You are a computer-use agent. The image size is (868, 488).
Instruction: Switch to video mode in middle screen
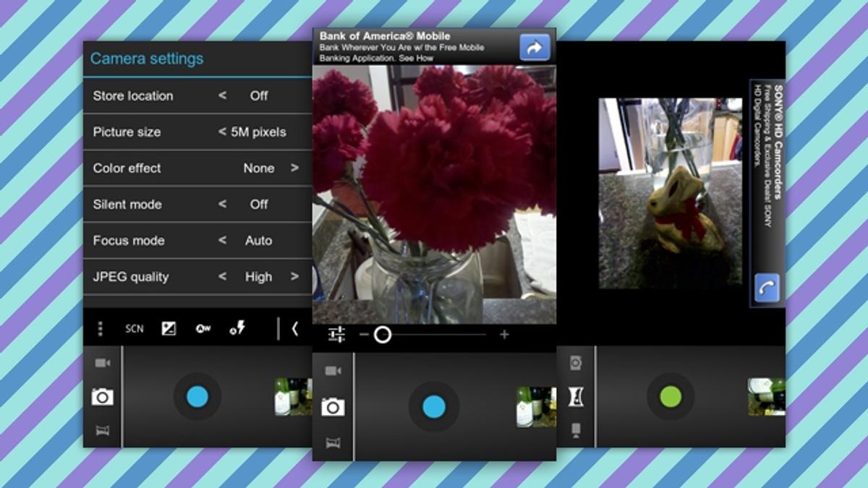[333, 371]
